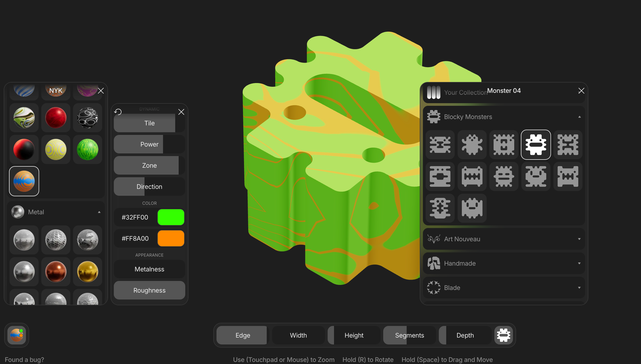Image resolution: width=641 pixels, height=364 pixels.
Task: Select the first Blocky Monsters shape
Action: pos(440,145)
